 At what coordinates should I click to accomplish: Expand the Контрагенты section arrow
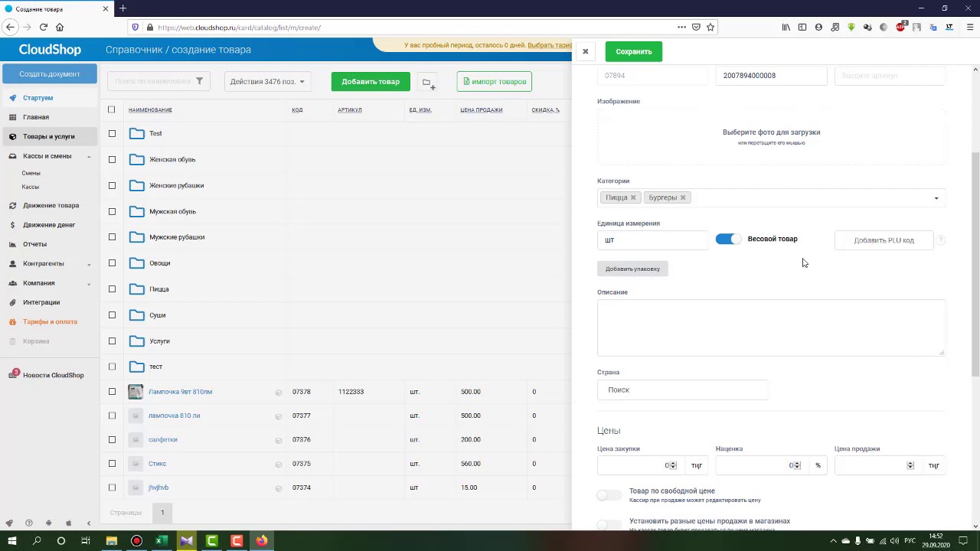(x=89, y=264)
